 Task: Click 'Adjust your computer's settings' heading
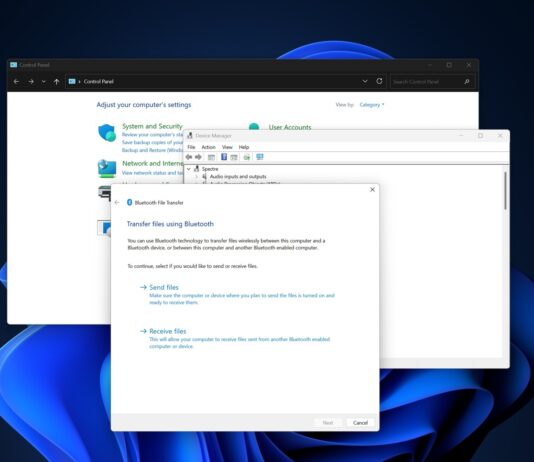pyautogui.click(x=144, y=105)
